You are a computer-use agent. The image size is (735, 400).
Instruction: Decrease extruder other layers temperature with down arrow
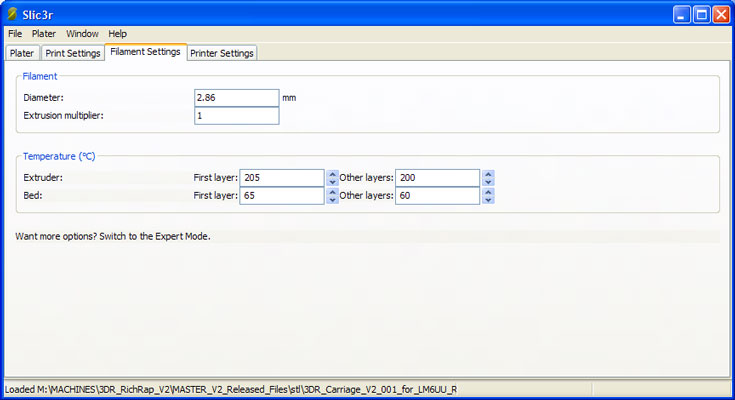click(488, 182)
